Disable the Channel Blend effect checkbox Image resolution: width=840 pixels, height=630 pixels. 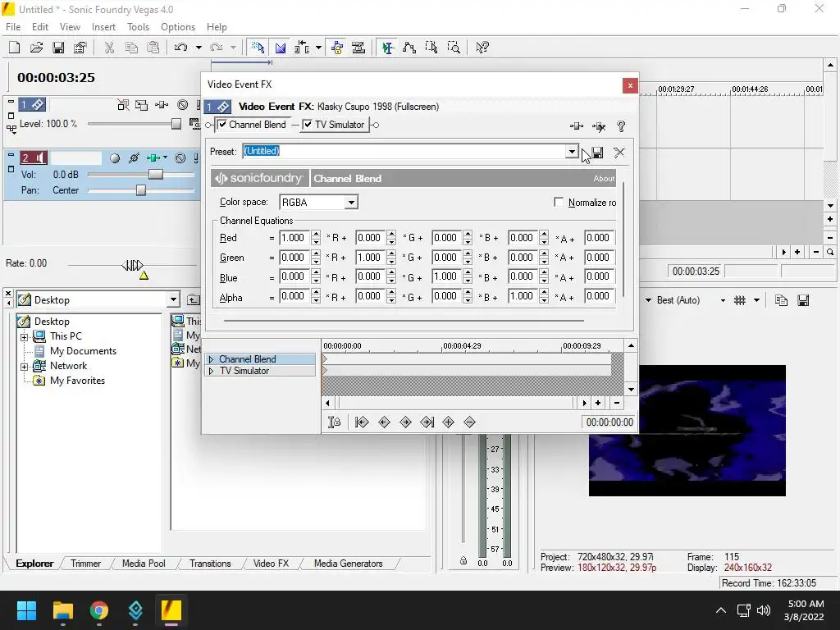coord(222,125)
